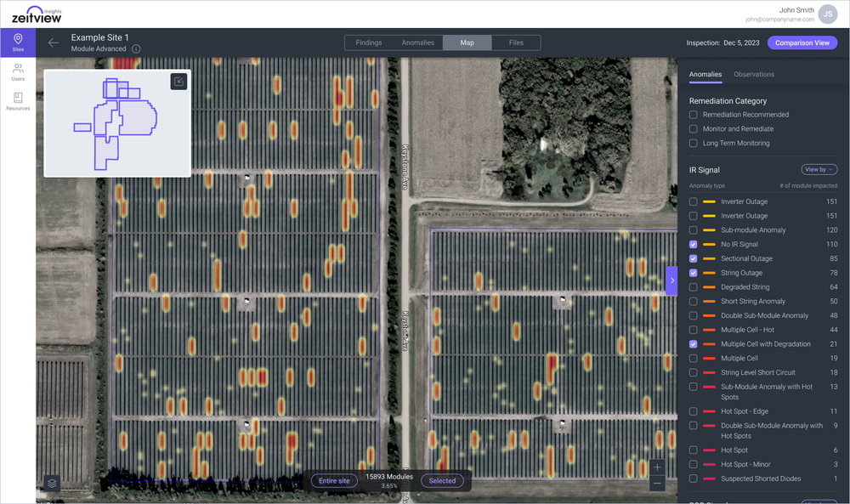The height and width of the screenshot is (504, 850).
Task: Disable the String Outage checkbox
Action: (x=692, y=272)
